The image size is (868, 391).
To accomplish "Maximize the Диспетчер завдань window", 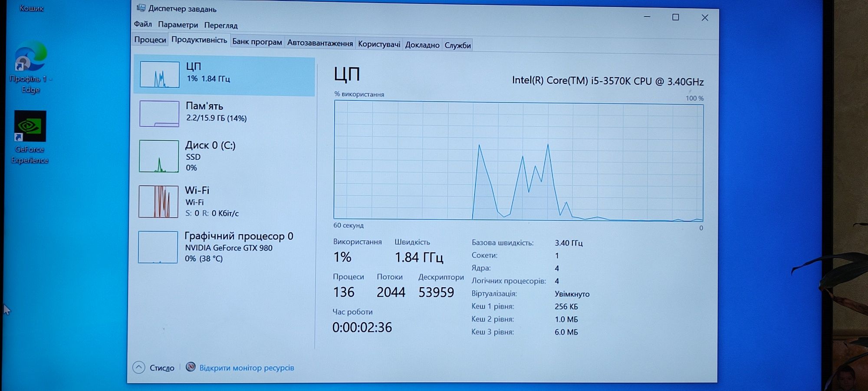I will point(675,17).
